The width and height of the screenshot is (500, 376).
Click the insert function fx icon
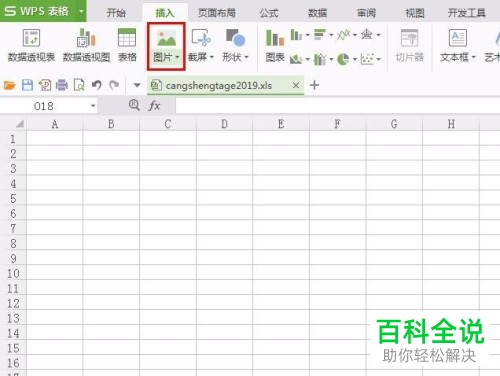coord(154,106)
